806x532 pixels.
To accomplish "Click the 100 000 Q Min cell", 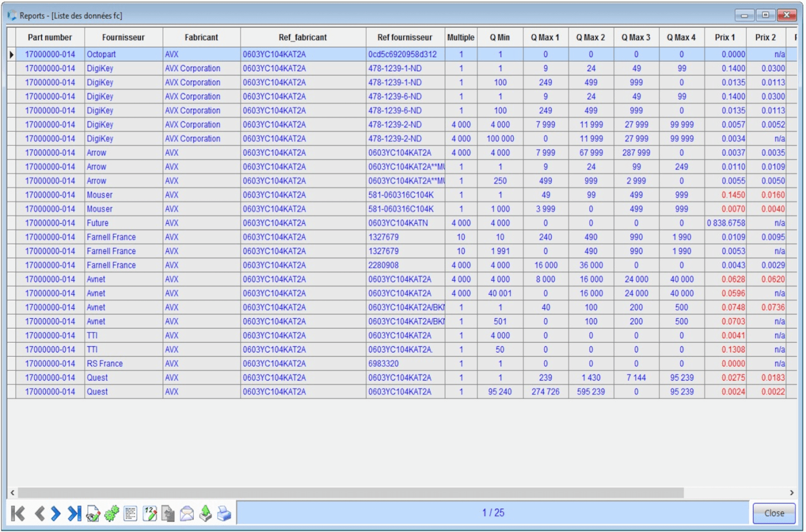I will 500,139.
